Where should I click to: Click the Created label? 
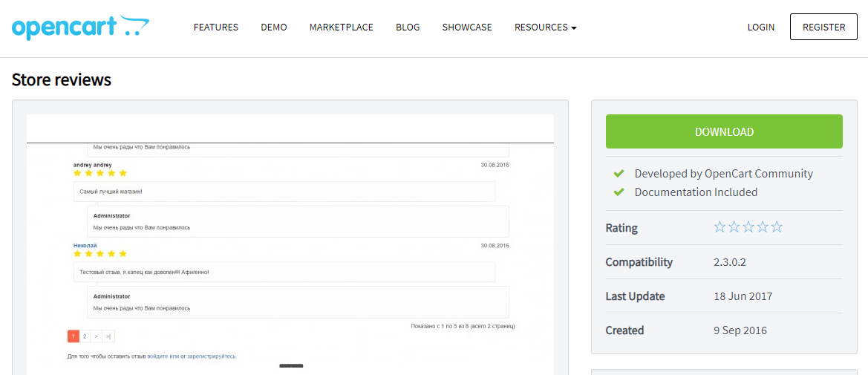[625, 330]
